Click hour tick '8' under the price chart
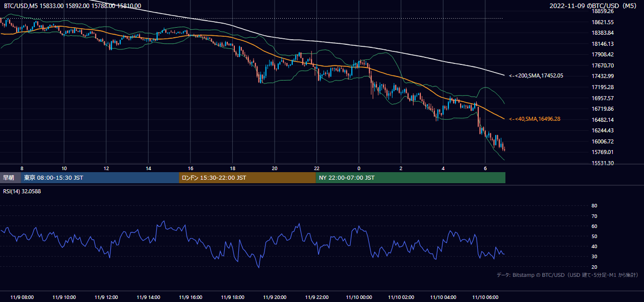 coord(22,168)
